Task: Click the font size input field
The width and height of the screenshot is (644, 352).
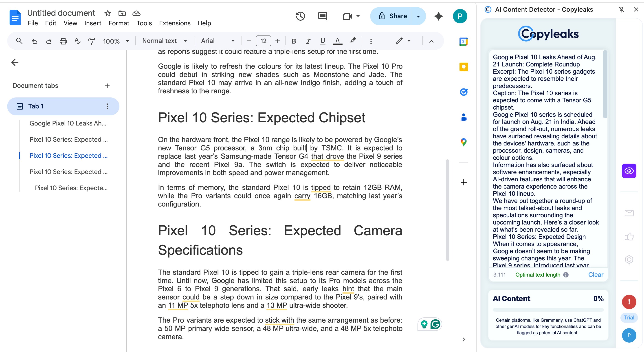Action: click(x=263, y=41)
